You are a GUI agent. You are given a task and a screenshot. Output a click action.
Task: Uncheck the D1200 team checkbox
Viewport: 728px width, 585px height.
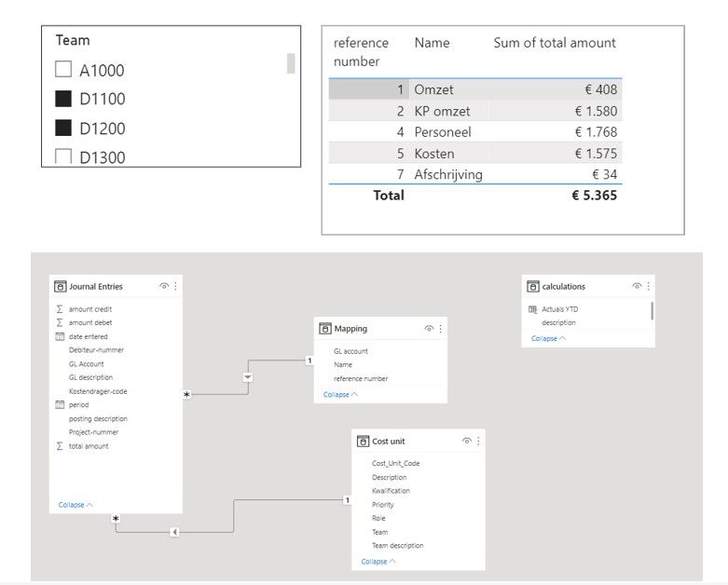(x=63, y=128)
